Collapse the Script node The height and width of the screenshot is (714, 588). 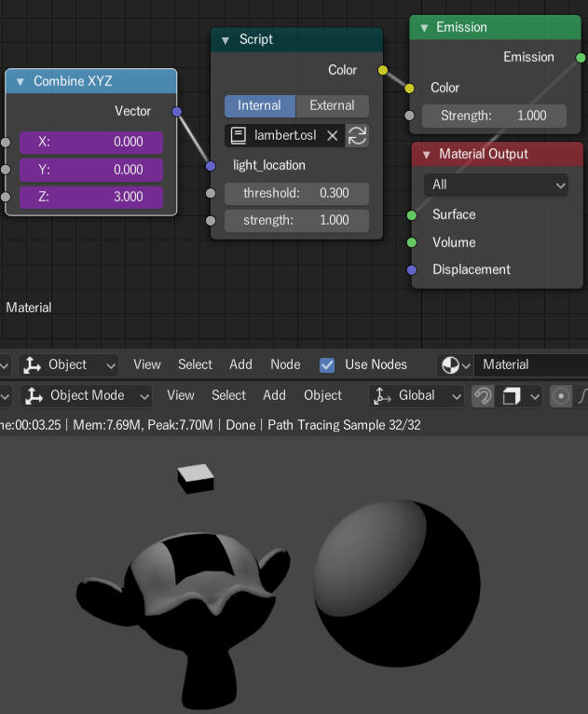pos(225,40)
